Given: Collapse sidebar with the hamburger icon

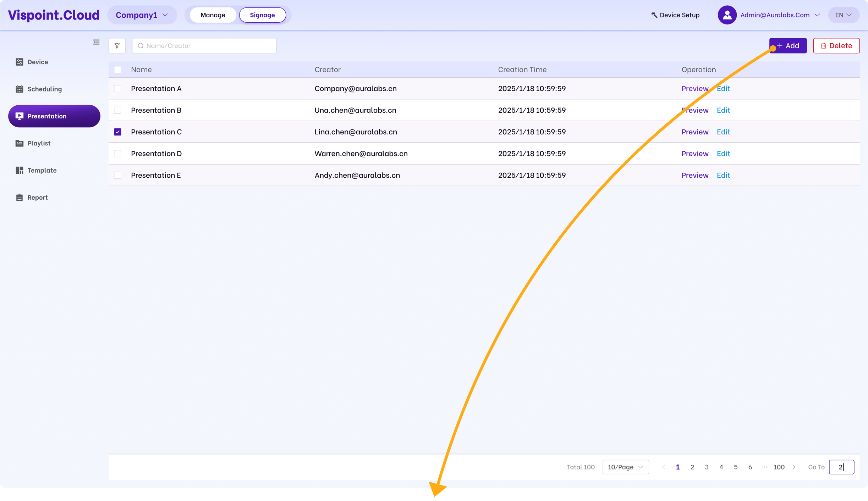Looking at the screenshot, I should coord(96,42).
